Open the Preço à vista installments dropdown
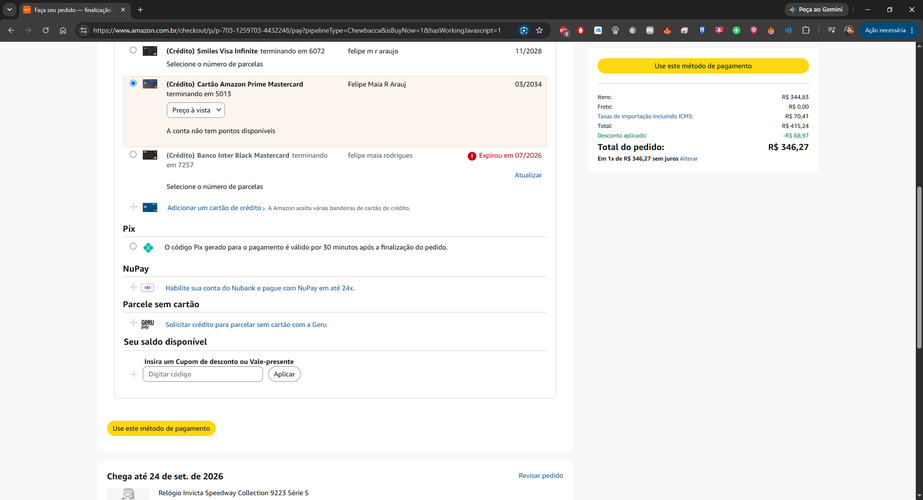The image size is (923, 500). click(195, 110)
